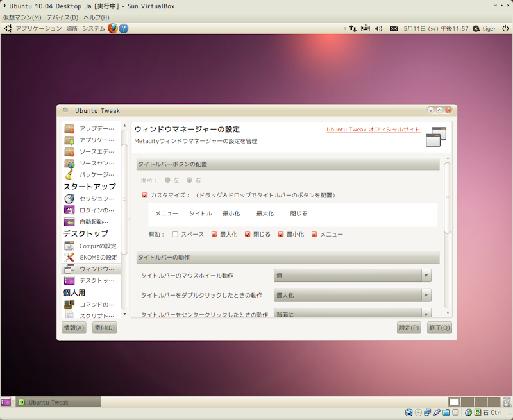Select the Title titlebar item
The width and height of the screenshot is (513, 420).
point(201,214)
